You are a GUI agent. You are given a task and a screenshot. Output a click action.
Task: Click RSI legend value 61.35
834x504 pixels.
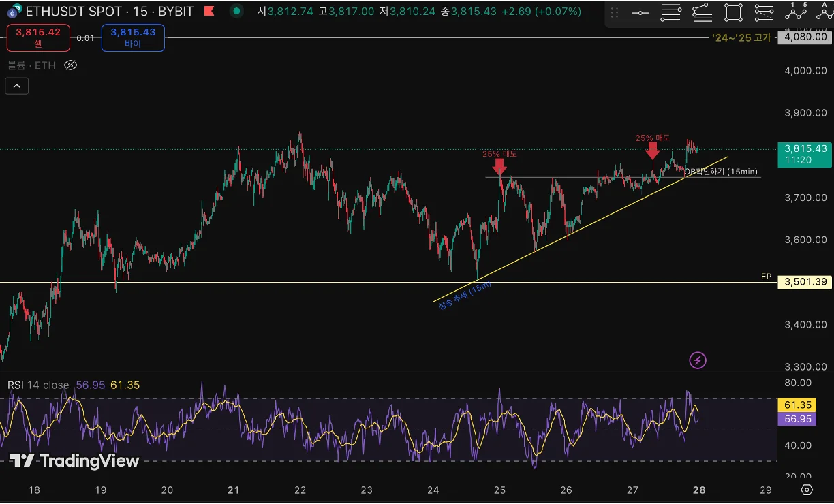[x=125, y=385]
